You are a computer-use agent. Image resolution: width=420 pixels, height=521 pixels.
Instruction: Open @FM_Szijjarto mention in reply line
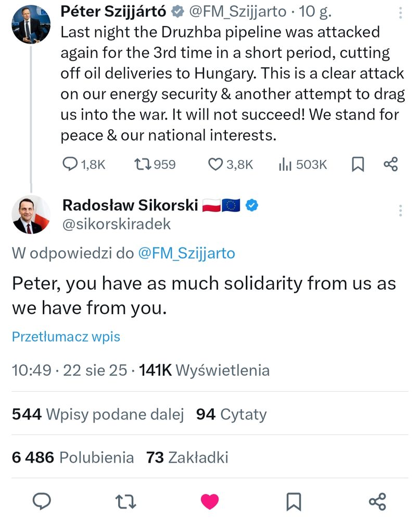coord(186,254)
